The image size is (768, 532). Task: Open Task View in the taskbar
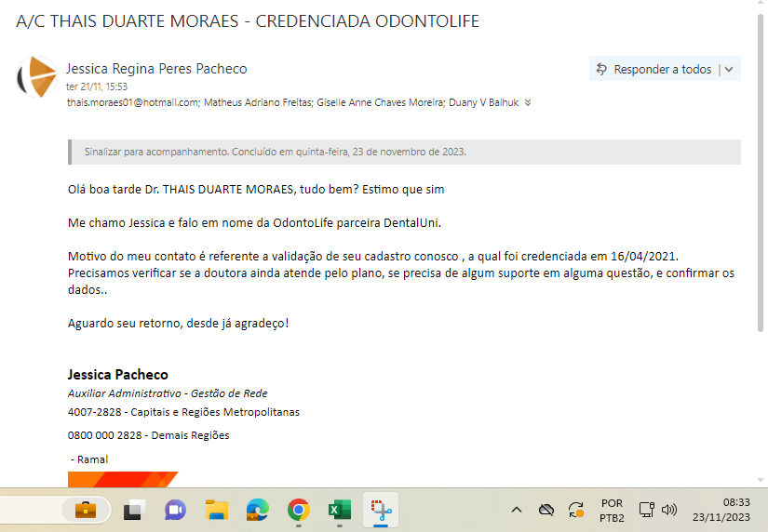coord(134,511)
